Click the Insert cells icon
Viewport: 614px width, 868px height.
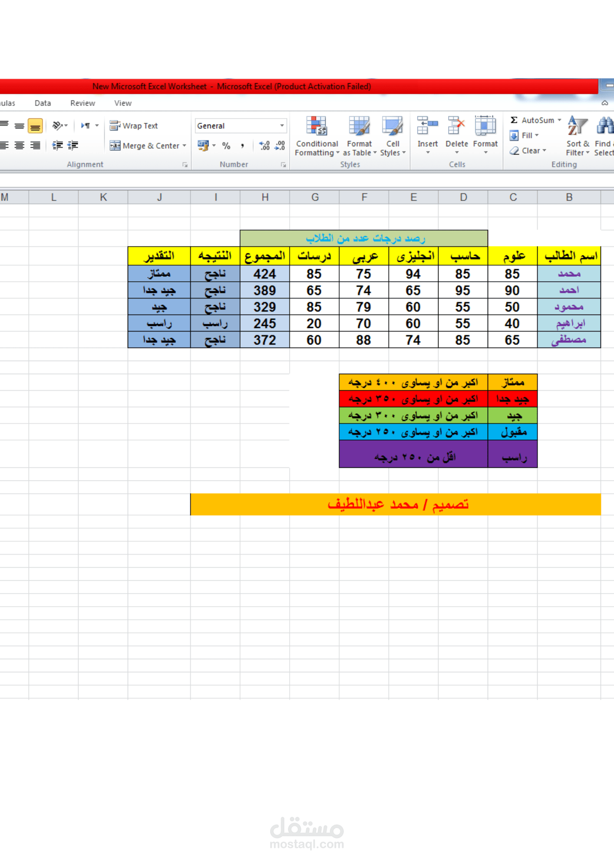(x=427, y=126)
